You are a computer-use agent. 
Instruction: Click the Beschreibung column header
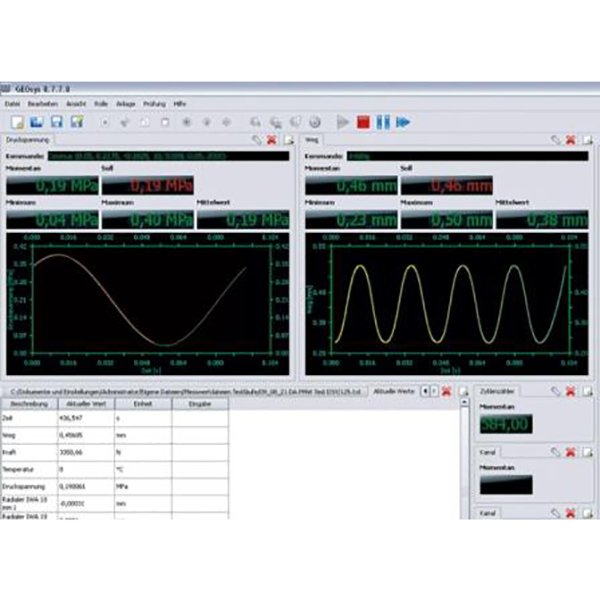[27, 404]
